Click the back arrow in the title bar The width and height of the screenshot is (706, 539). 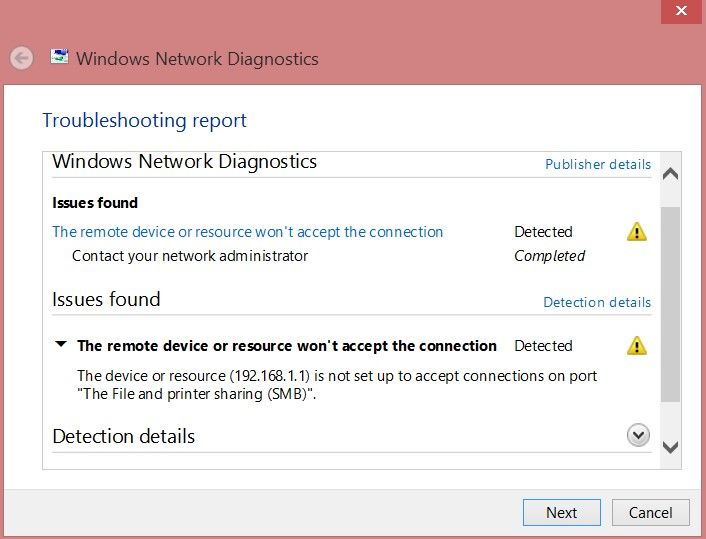coord(22,58)
